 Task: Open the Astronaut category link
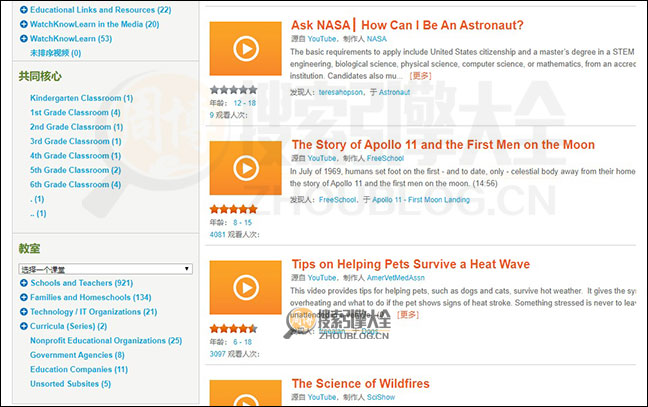(x=395, y=92)
